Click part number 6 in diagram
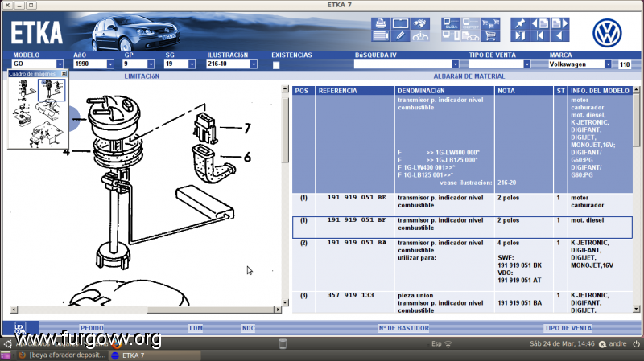 247,157
